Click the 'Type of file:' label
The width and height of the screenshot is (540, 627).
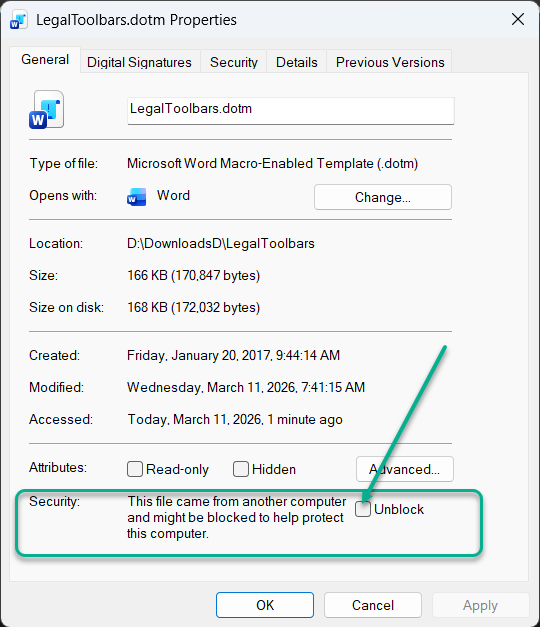coord(64,164)
